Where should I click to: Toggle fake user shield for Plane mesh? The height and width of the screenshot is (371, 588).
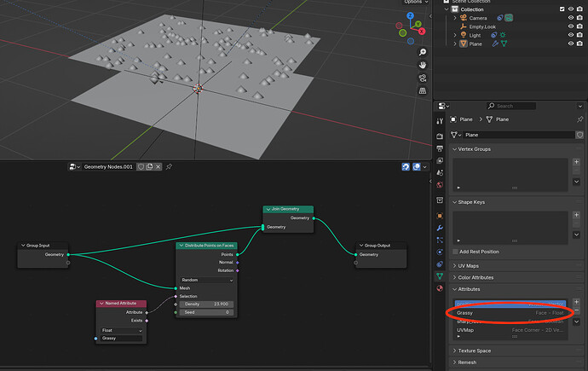click(x=579, y=135)
